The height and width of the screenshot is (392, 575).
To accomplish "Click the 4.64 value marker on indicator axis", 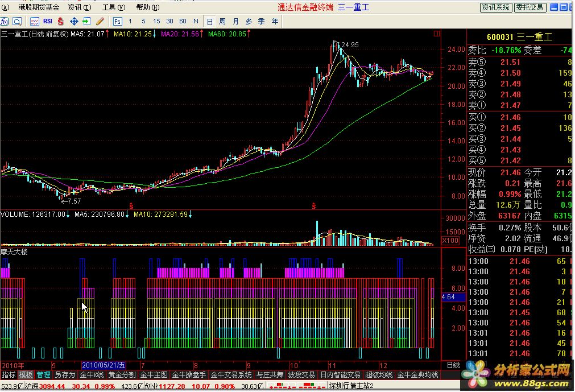I will pyautogui.click(x=453, y=296).
